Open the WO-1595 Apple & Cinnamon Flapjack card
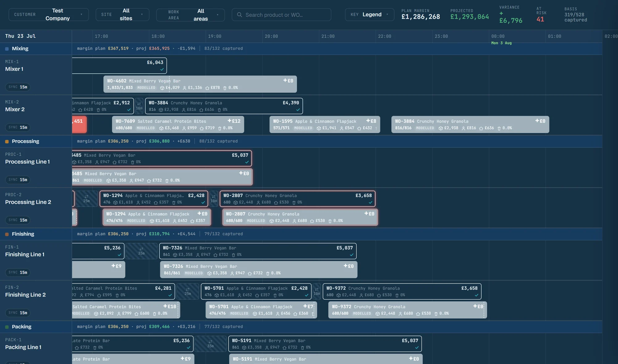The height and width of the screenshot is (364, 618). point(325,125)
